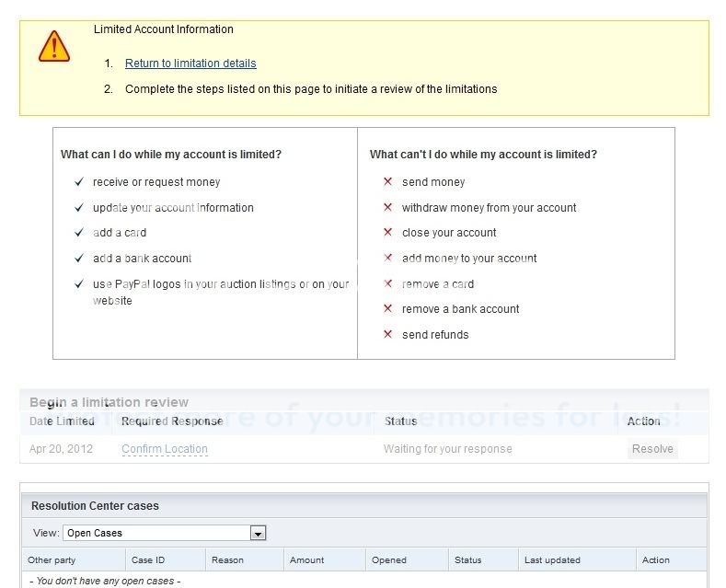
Task: Click the What can't I do heading
Action: [x=483, y=155]
